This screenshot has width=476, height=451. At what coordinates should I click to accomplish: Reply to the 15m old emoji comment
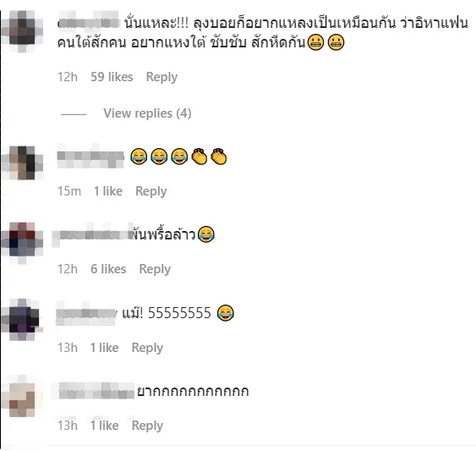pos(151,191)
